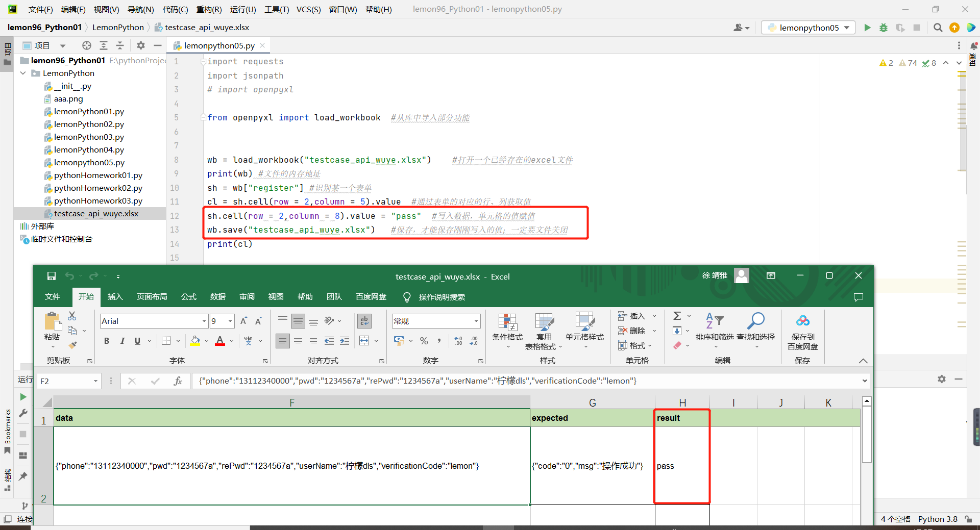Apply format painter brush
Screen dimensions: 980x530
click(72, 345)
